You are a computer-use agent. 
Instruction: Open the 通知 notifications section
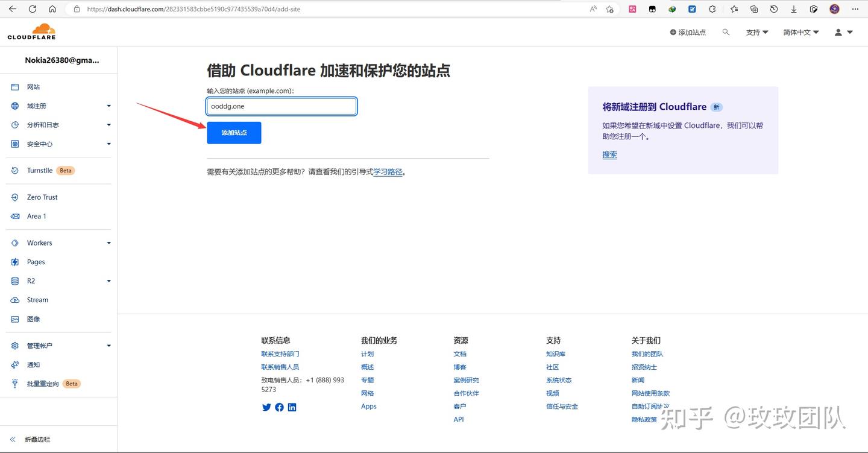coord(33,364)
